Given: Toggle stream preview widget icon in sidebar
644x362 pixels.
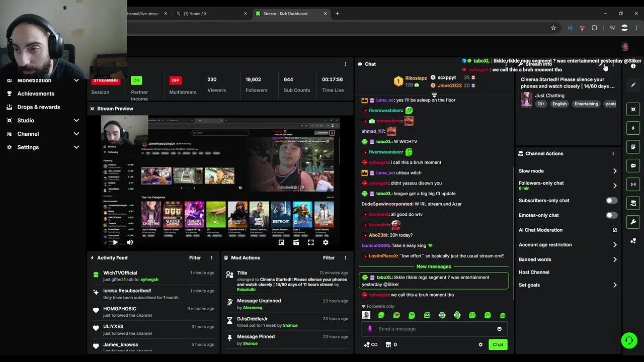Looking at the screenshot, I should coord(633,109).
